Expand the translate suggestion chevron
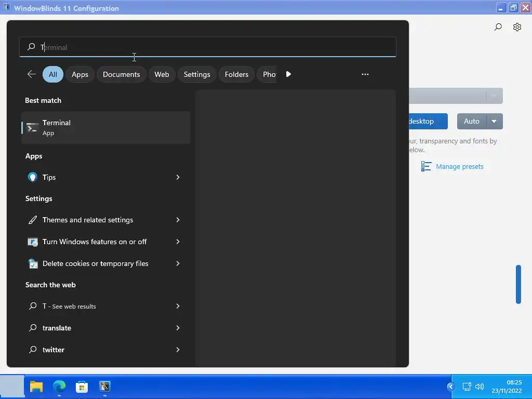 [178, 328]
